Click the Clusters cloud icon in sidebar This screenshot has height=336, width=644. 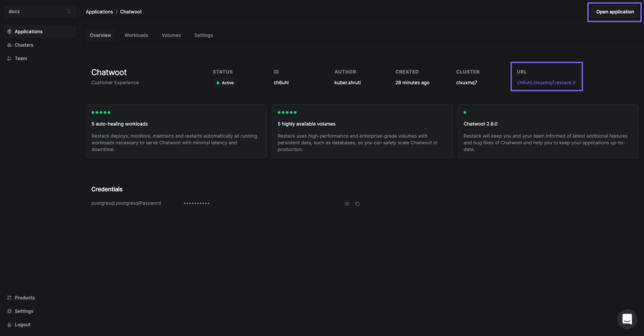(x=9, y=45)
